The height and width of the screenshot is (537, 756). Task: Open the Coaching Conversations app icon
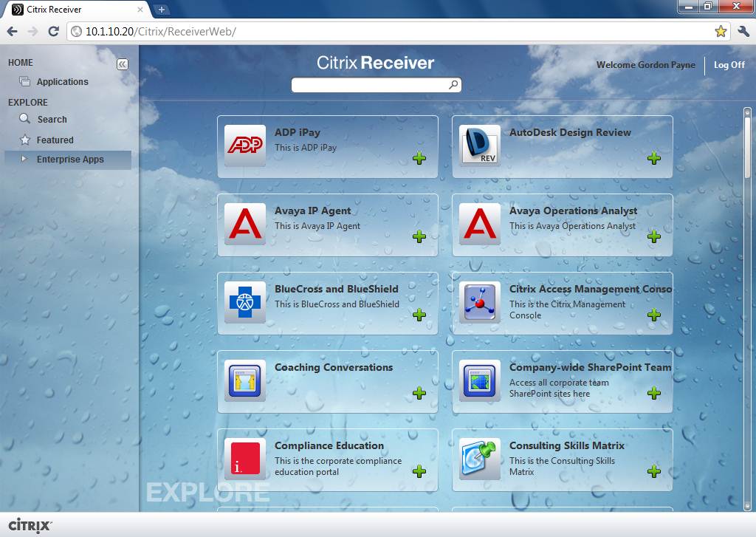click(244, 380)
